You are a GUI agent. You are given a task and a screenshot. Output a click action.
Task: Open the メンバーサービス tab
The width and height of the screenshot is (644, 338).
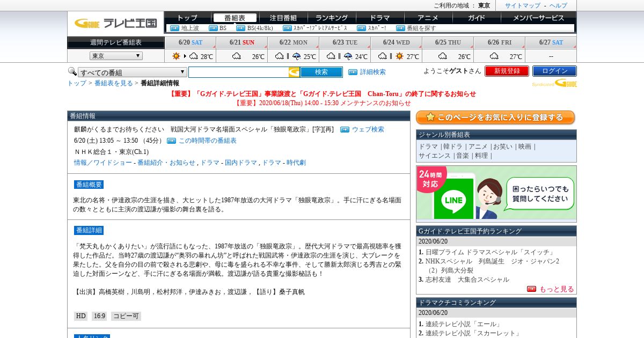pos(538,18)
